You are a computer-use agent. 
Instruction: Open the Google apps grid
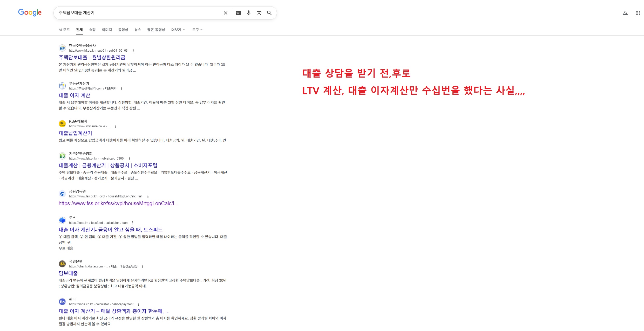[638, 13]
